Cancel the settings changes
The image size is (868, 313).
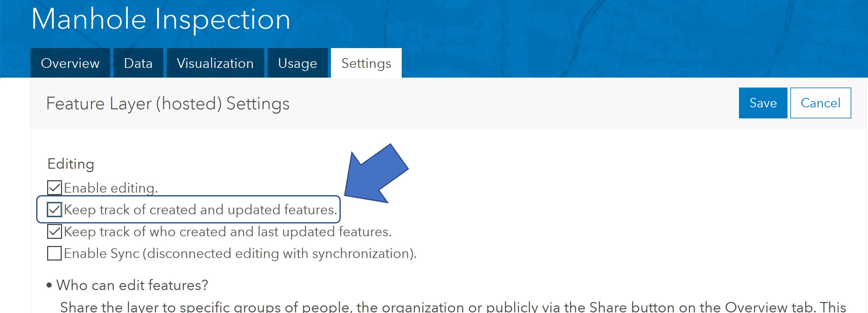point(820,103)
